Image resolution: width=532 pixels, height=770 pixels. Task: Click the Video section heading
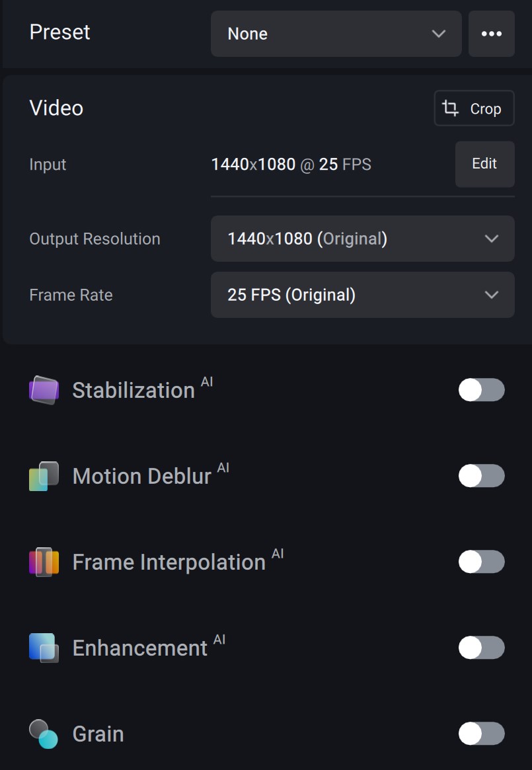tap(56, 108)
